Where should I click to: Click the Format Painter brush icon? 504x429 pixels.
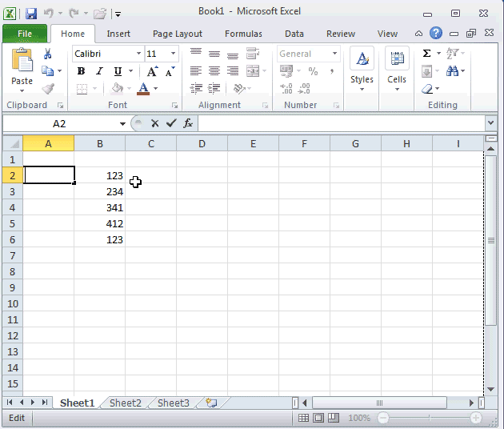click(48, 89)
